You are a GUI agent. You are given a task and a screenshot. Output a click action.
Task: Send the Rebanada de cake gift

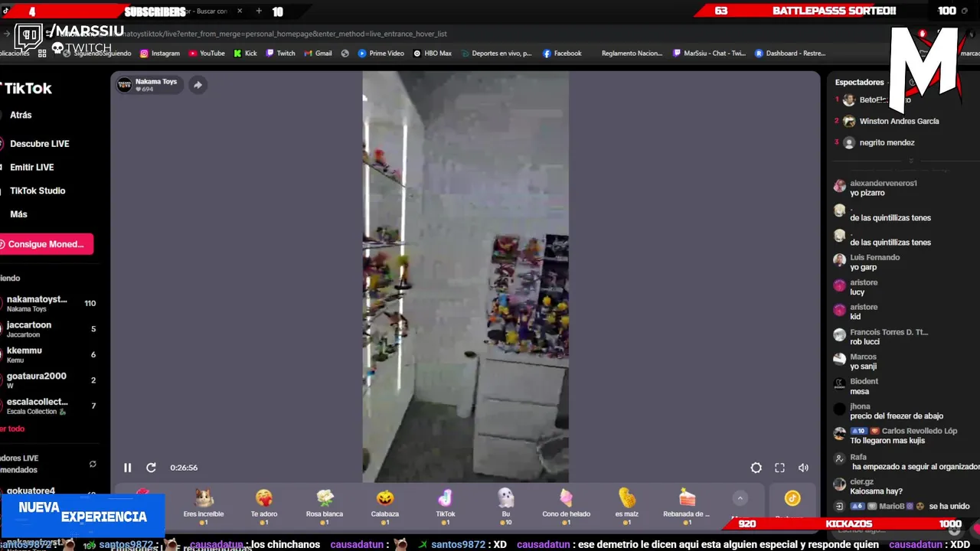687,507
